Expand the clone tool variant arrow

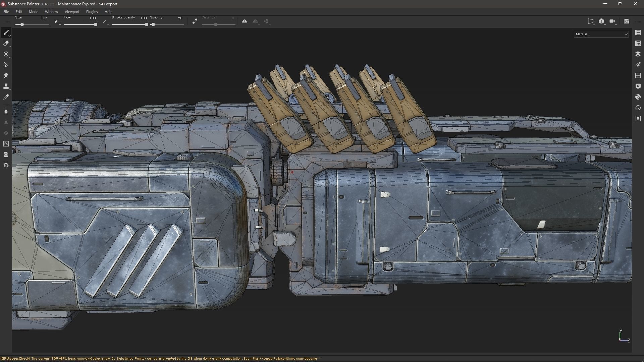pos(10,89)
